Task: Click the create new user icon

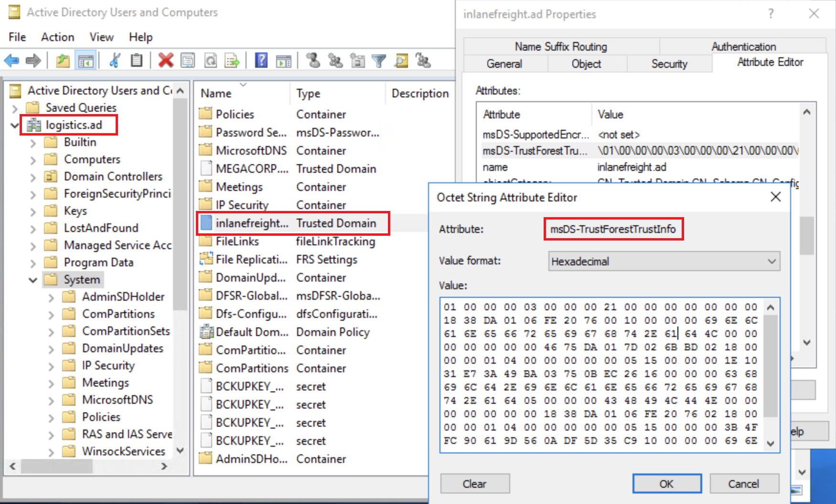Action: [x=313, y=61]
